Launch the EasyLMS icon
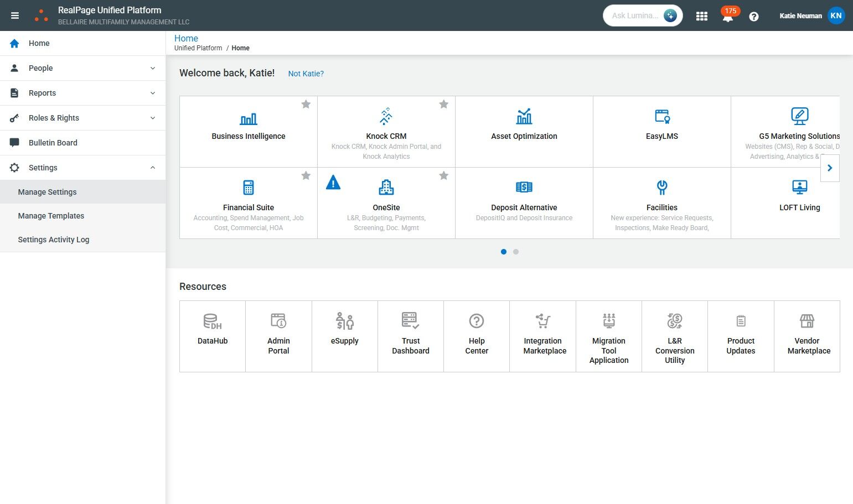 point(662,116)
